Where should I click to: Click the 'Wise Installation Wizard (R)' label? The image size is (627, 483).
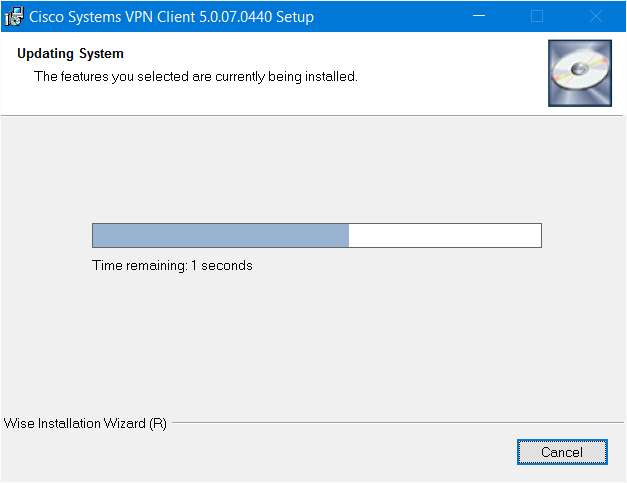click(85, 423)
